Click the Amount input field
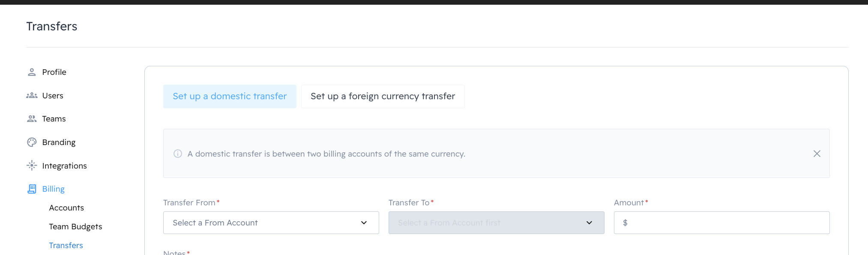This screenshot has height=255, width=868. [x=727, y=222]
